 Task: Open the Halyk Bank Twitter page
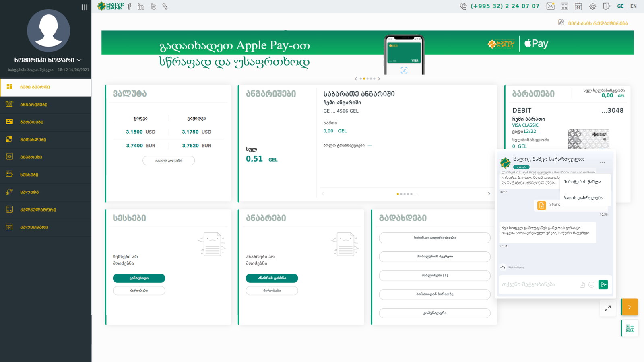click(x=153, y=6)
